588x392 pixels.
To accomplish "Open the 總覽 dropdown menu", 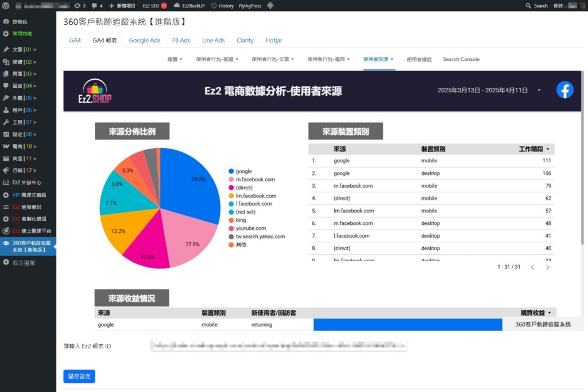I will tap(175, 59).
